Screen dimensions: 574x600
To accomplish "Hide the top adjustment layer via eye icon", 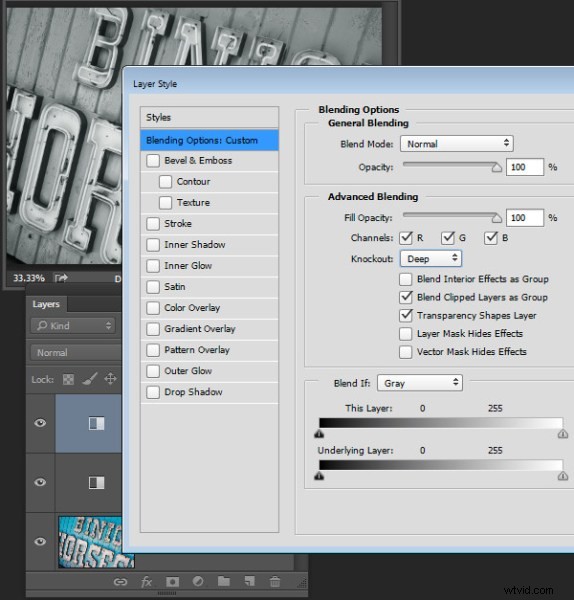I will click(x=40, y=423).
